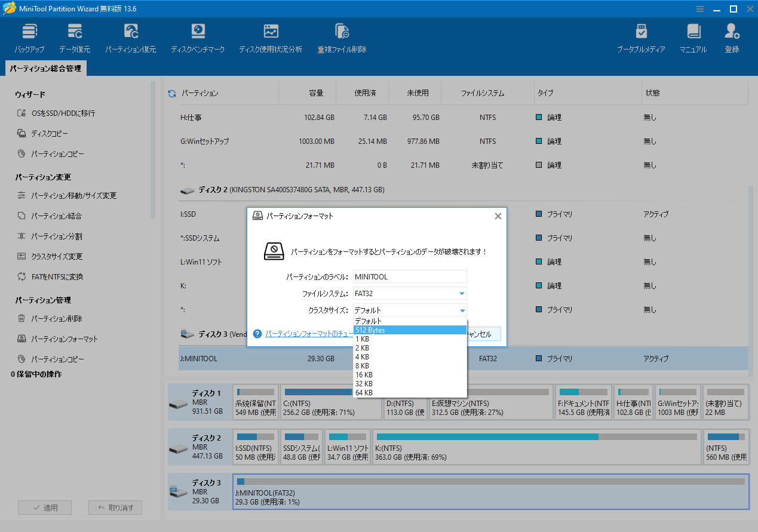
Task: Choose 2 KB cluster size
Action: 410,348
